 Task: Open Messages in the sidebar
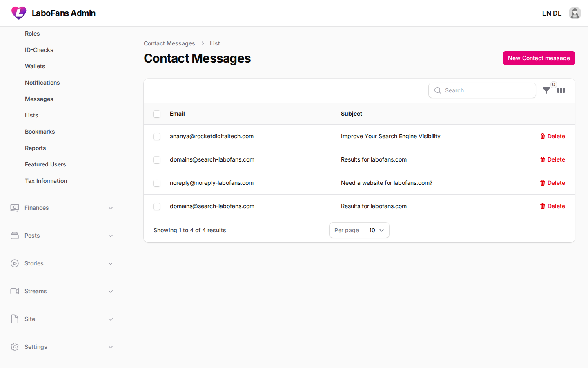(x=39, y=99)
